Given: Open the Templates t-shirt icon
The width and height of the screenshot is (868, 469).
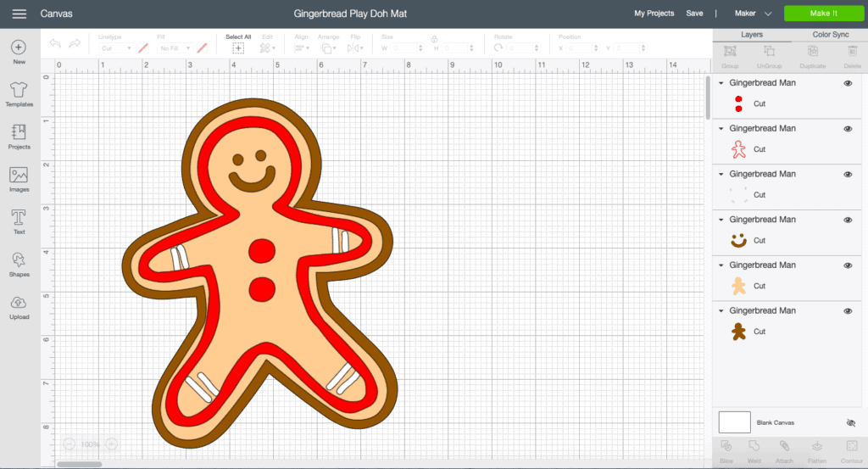Looking at the screenshot, I should 19,91.
